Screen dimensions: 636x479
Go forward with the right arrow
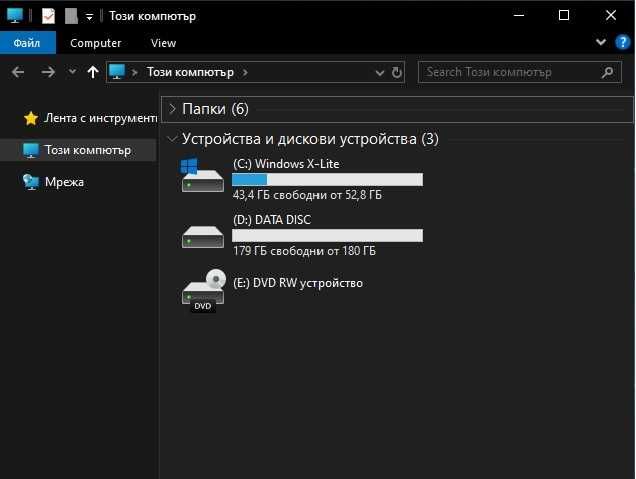click(x=48, y=72)
